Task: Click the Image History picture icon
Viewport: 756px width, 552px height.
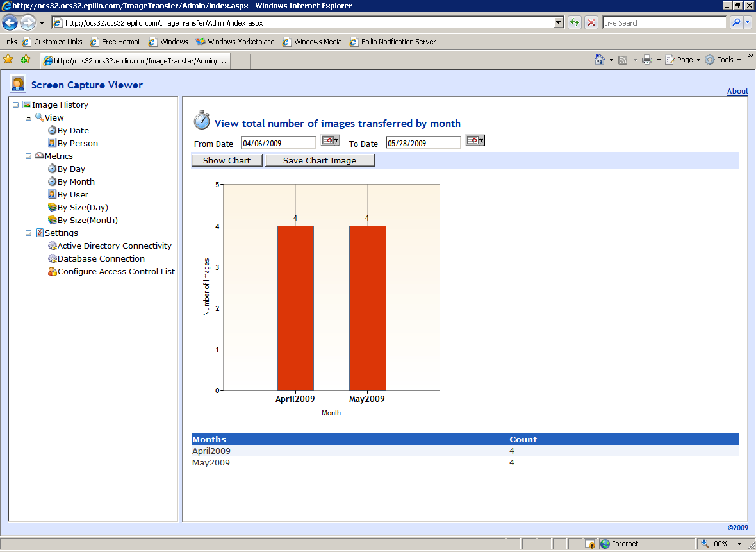Action: [27, 105]
